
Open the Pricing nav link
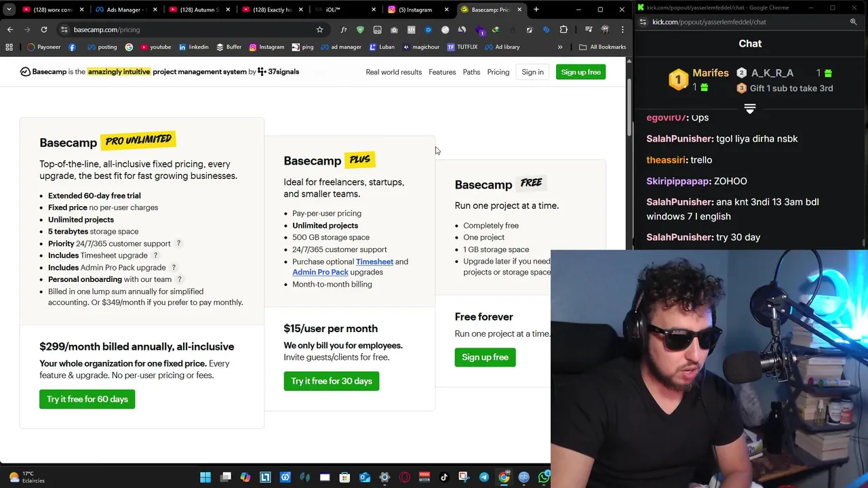[498, 72]
